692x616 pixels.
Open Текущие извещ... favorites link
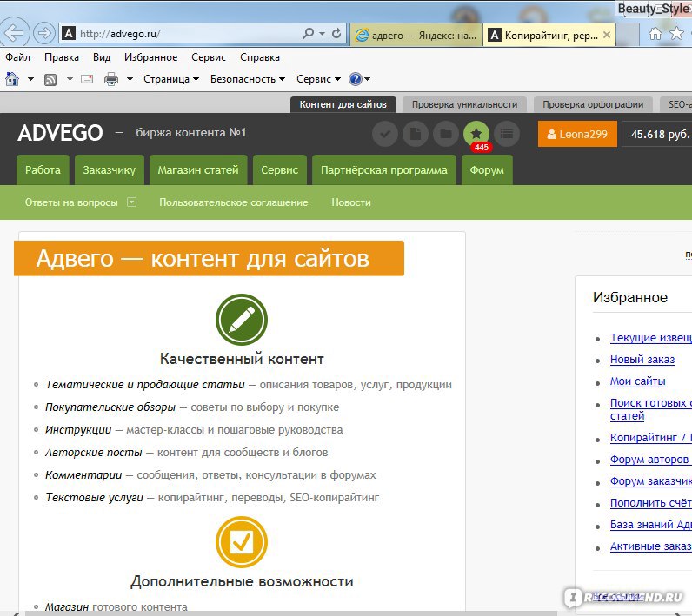click(x=651, y=338)
